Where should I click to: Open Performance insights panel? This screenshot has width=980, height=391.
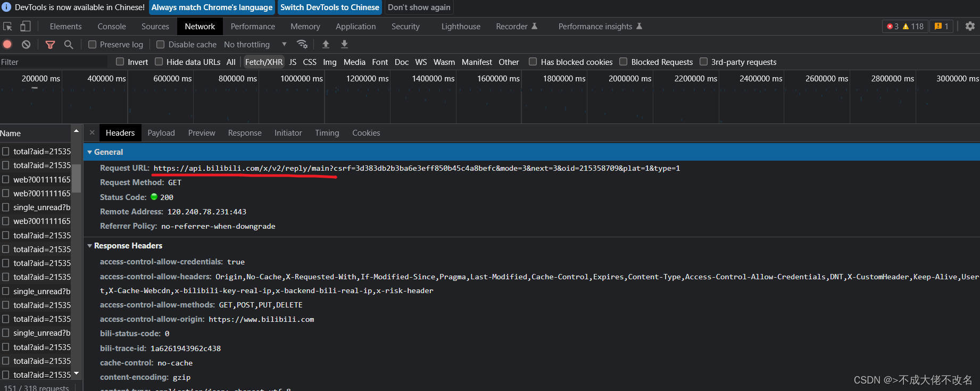600,27
